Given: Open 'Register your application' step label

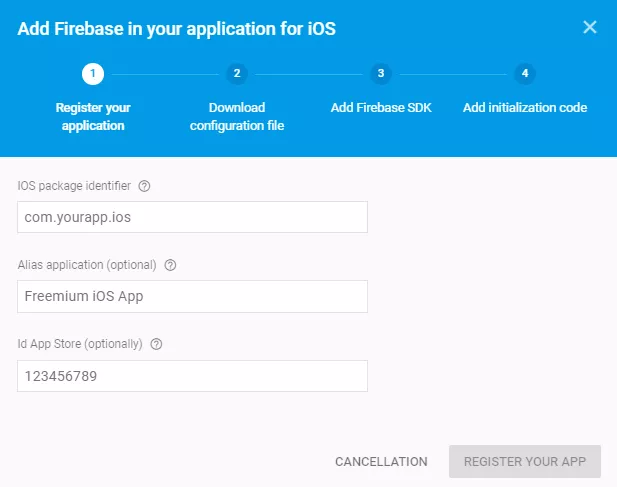Looking at the screenshot, I should tap(93, 116).
